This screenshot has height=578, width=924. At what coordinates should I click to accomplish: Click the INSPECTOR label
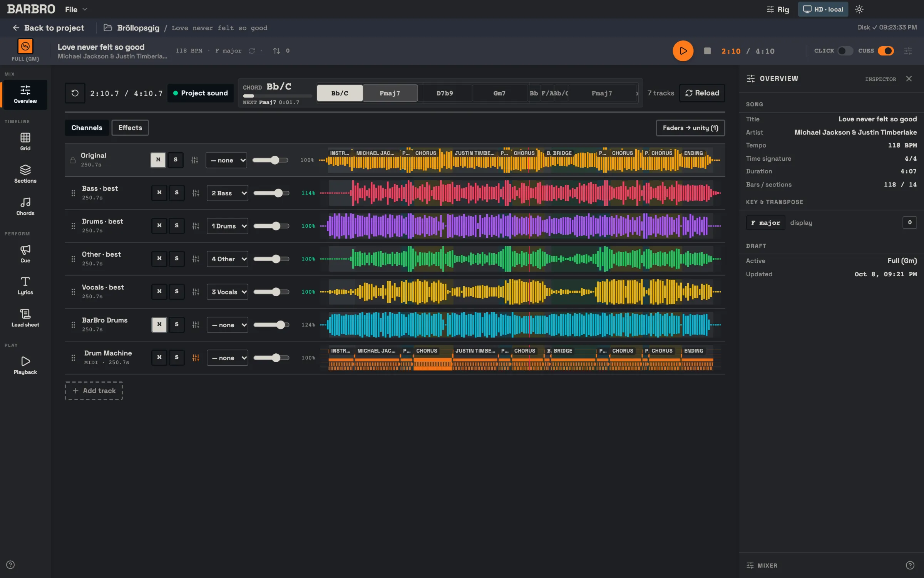(880, 79)
